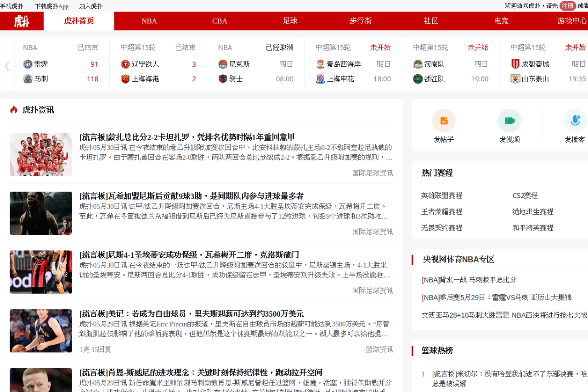The height and width of the screenshot is (392, 588).
Task: Click the 虎扑资讯 section title
Action: (x=38, y=109)
